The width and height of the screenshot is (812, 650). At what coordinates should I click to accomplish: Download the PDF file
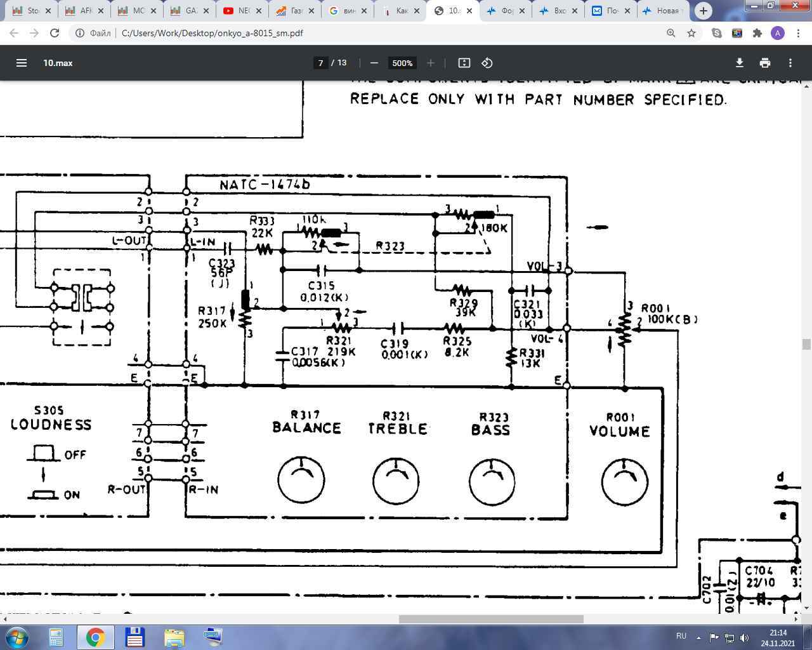pyautogui.click(x=739, y=63)
